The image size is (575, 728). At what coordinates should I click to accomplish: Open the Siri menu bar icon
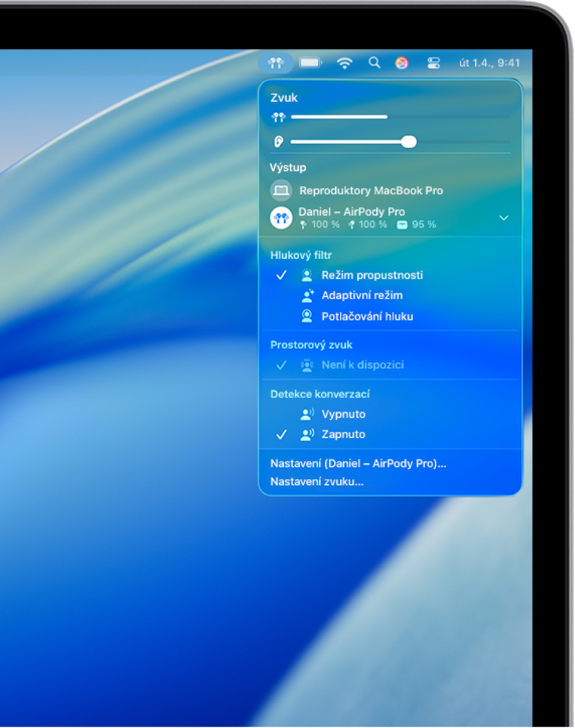[402, 63]
